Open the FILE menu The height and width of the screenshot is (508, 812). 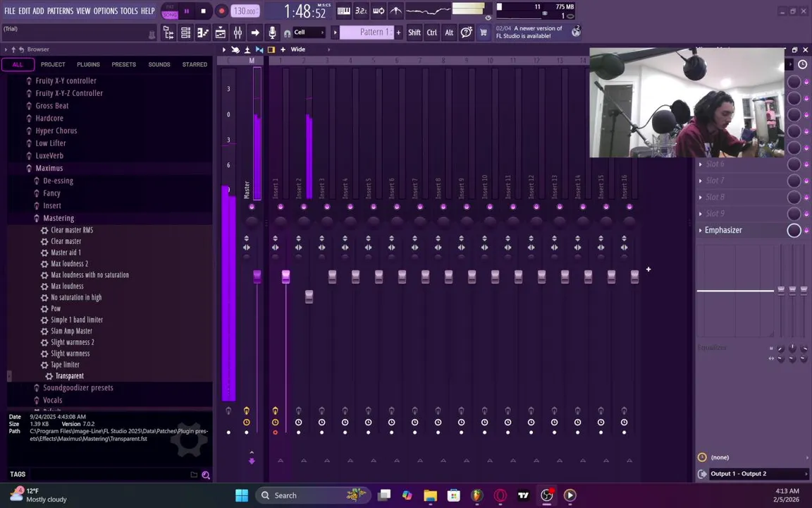point(9,11)
